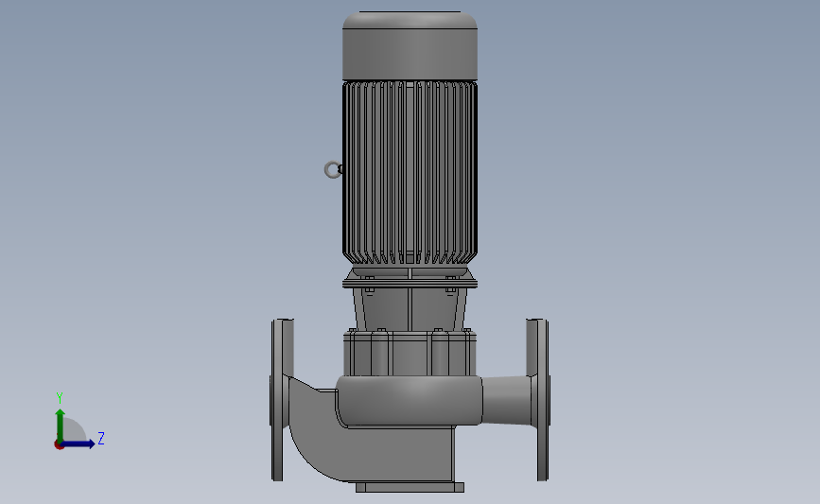The height and width of the screenshot is (504, 820).
Task: Select the conical motor adapter bracket
Action: coord(410,308)
